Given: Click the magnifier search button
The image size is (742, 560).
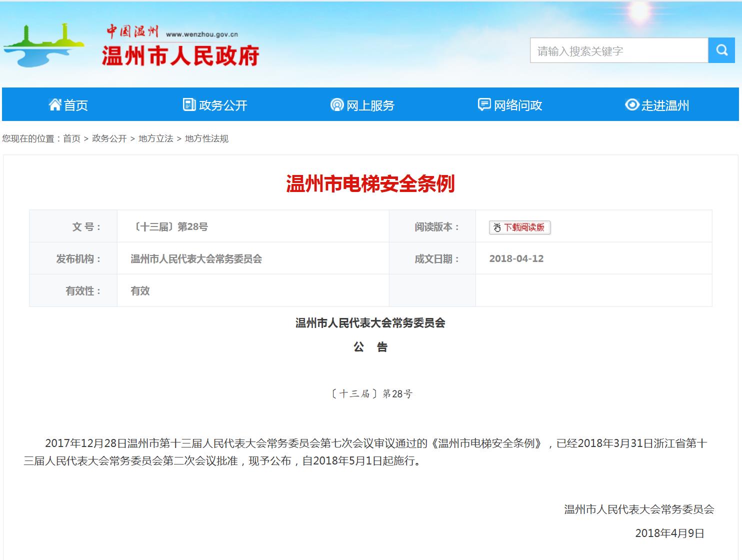Looking at the screenshot, I should (721, 50).
